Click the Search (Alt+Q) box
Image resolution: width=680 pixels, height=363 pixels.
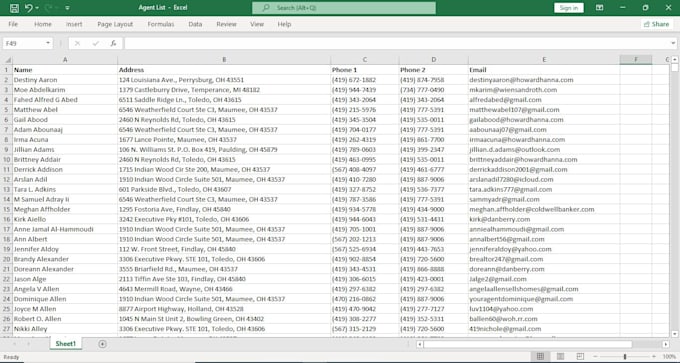344,8
